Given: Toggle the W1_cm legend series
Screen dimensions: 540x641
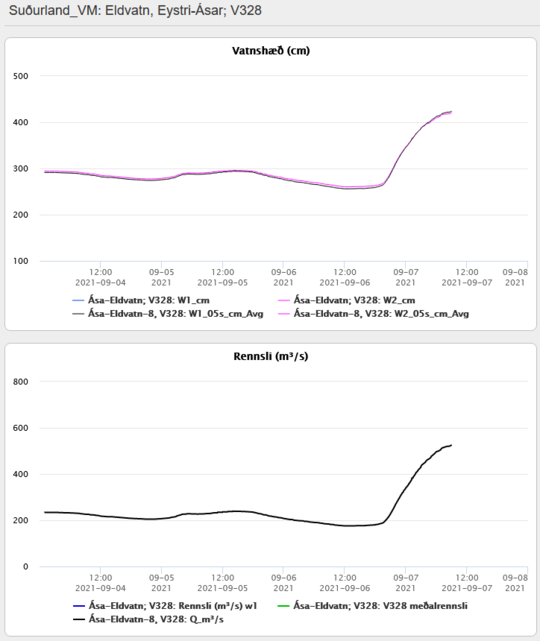Looking at the screenshot, I should coord(141,300).
